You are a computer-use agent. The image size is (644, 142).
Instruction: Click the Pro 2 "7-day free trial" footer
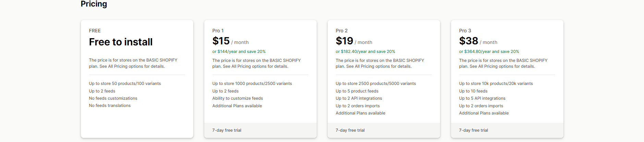[350, 130]
